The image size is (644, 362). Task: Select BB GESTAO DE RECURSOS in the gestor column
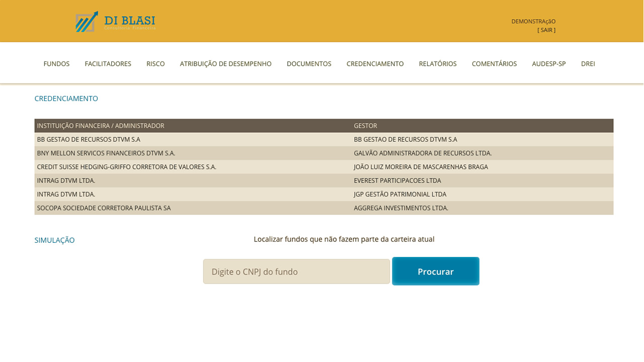click(x=406, y=139)
